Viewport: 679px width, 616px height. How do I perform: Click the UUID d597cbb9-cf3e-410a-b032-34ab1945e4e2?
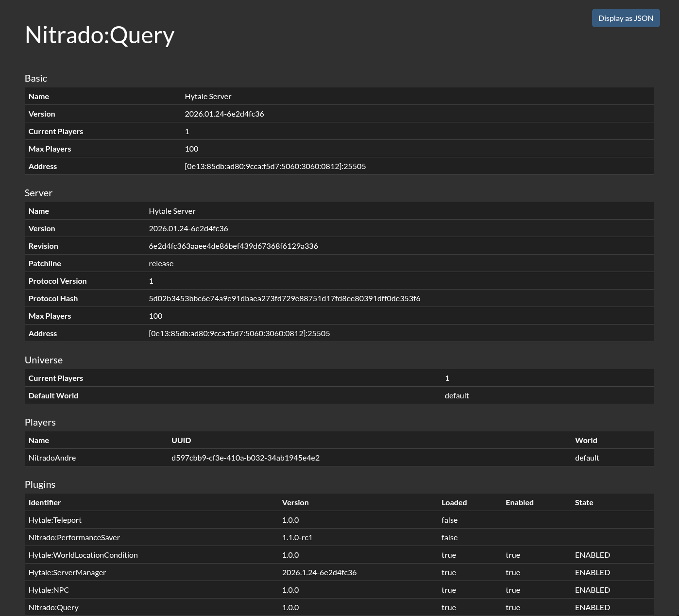[x=245, y=458]
